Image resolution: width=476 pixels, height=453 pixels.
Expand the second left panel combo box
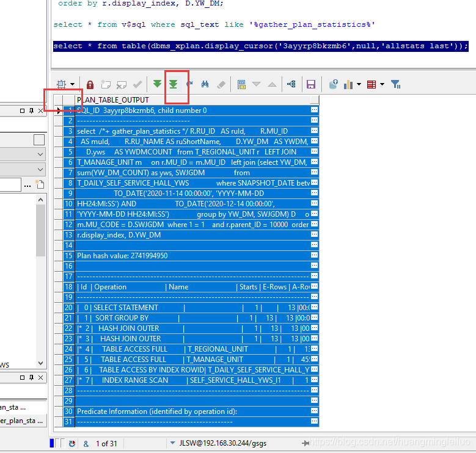[x=40, y=169]
